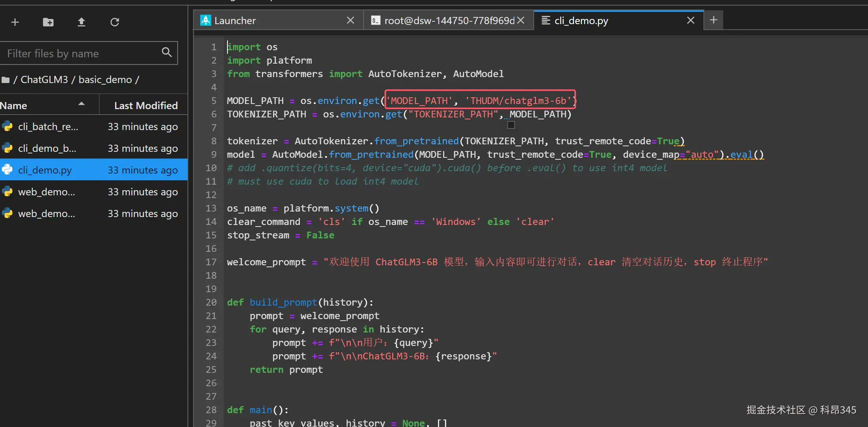Click the search magnifier icon
This screenshot has height=427, width=868.
coord(167,52)
